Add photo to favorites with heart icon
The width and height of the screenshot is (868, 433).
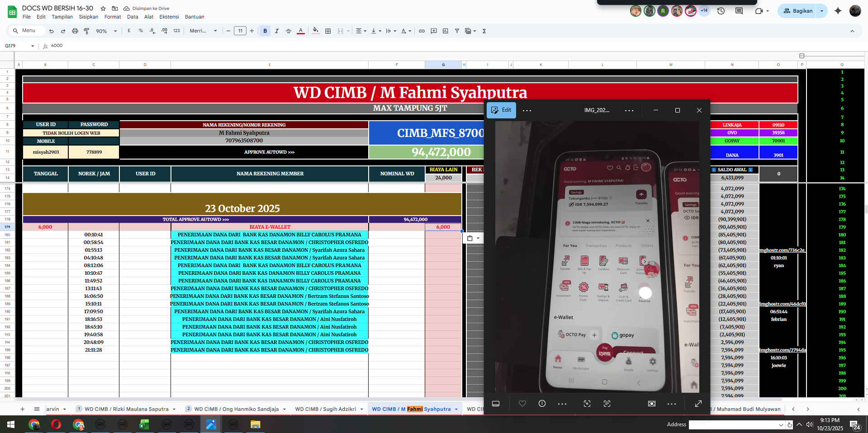coord(522,404)
